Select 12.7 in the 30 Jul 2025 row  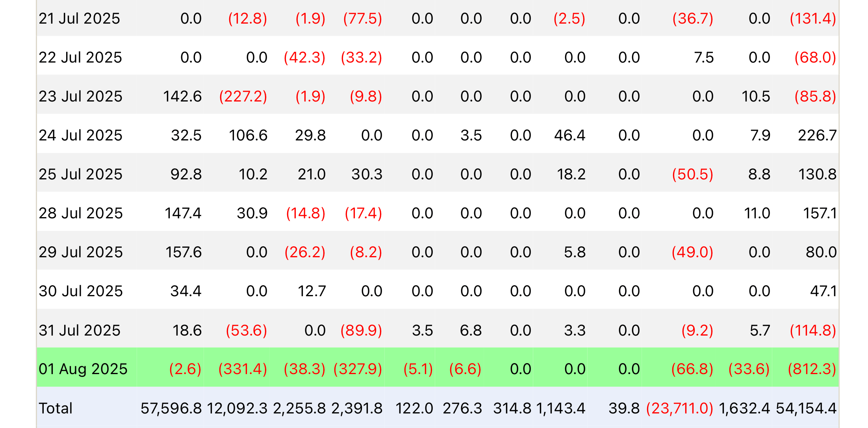(312, 291)
